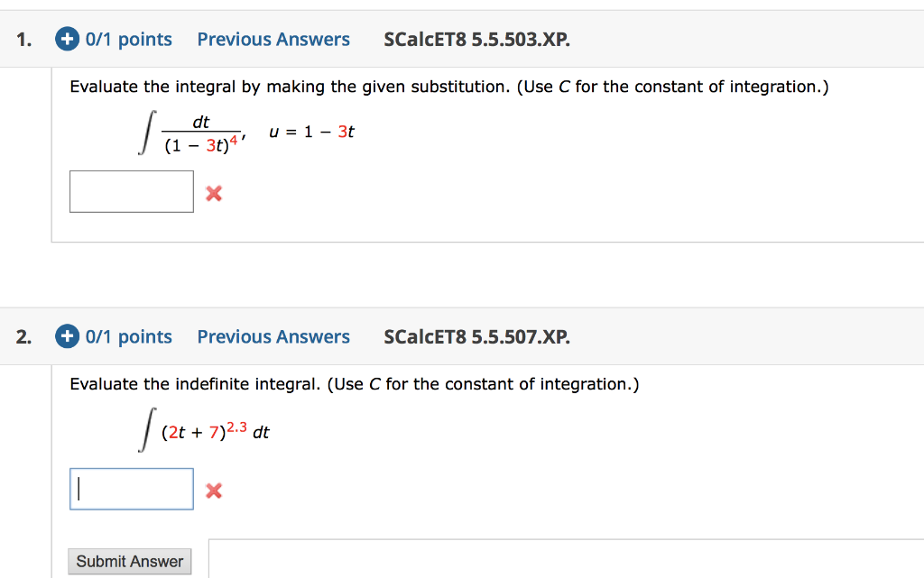Click the Submit Answer button

tap(129, 561)
